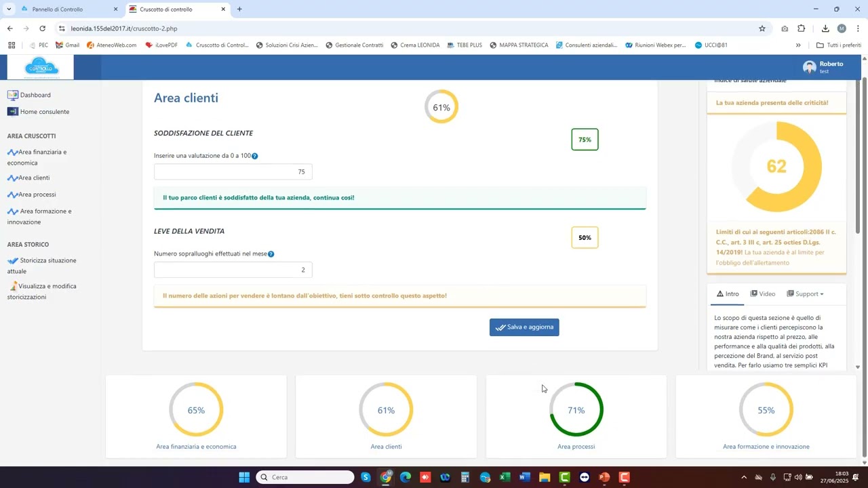Click help icon beside Numero sopralluoghi
Screen dimensions: 868x488
(271, 254)
